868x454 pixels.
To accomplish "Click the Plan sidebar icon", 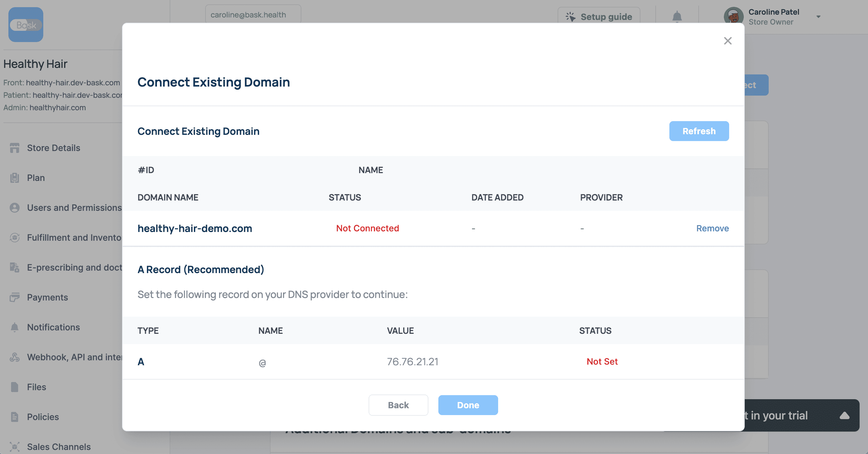I will [15, 177].
